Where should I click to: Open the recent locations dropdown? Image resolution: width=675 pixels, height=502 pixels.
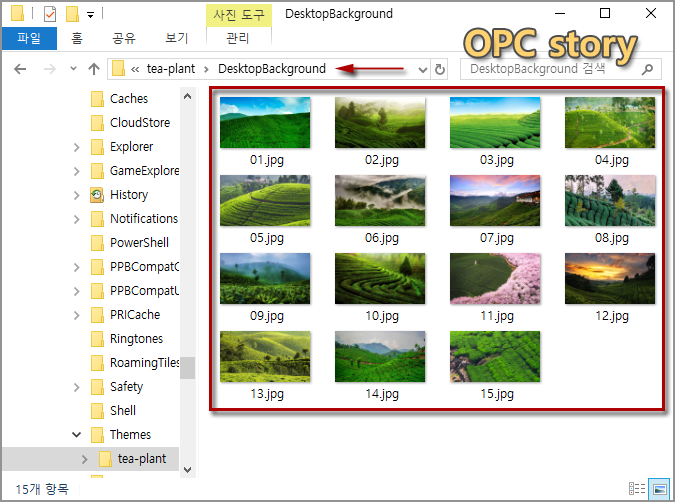click(74, 68)
